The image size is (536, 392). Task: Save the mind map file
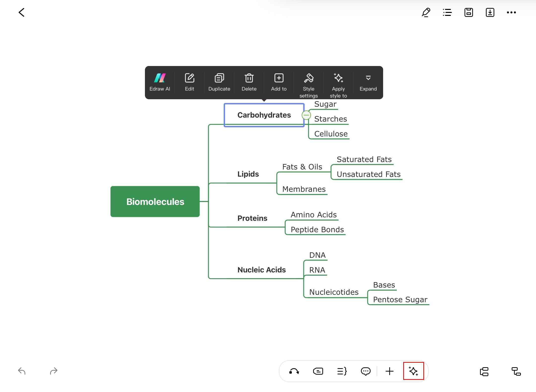tap(469, 12)
